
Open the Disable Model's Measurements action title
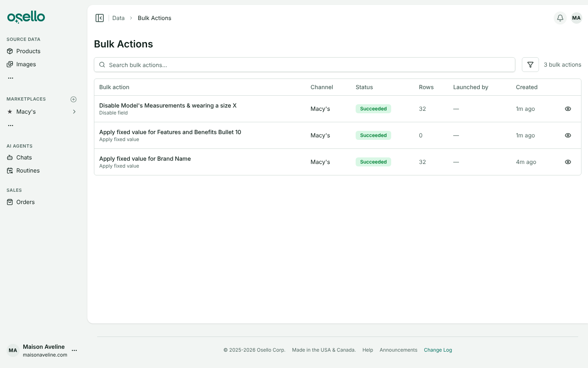pos(168,105)
